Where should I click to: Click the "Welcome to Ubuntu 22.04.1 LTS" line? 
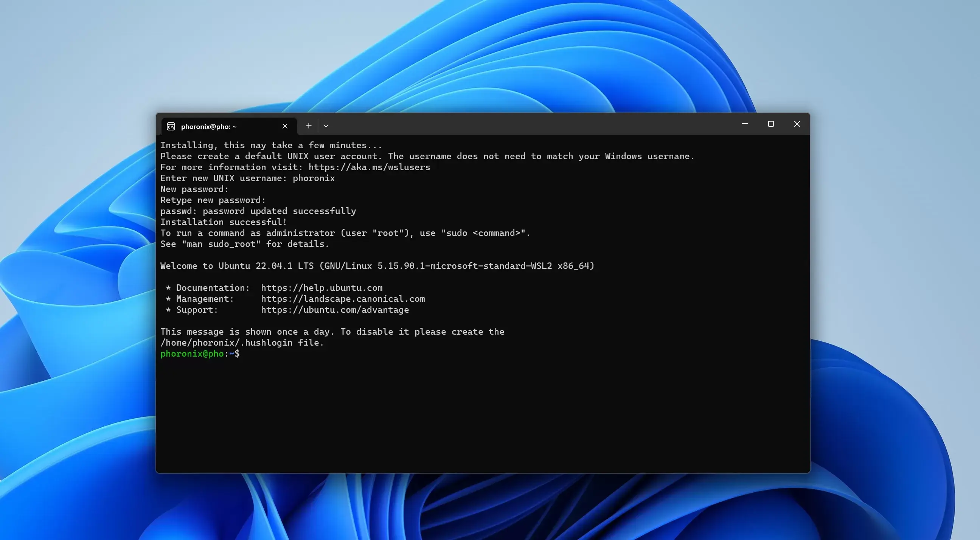[x=237, y=266]
